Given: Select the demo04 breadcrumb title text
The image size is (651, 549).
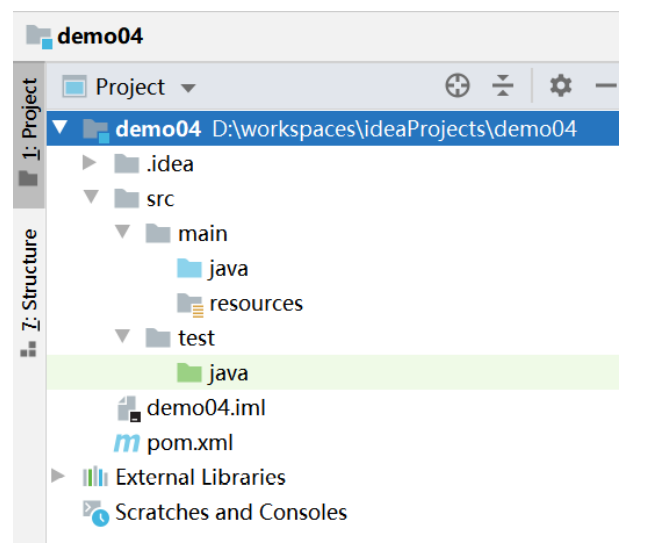Looking at the screenshot, I should tap(100, 36).
